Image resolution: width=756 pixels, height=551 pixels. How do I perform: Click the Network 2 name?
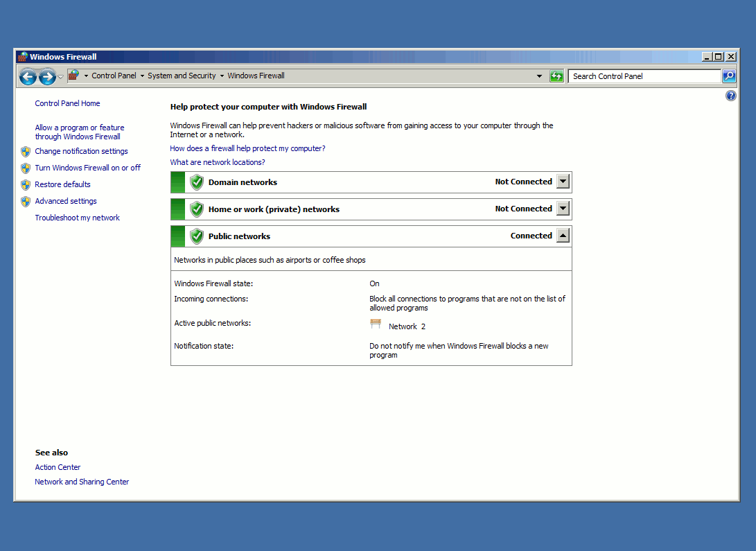407,326
